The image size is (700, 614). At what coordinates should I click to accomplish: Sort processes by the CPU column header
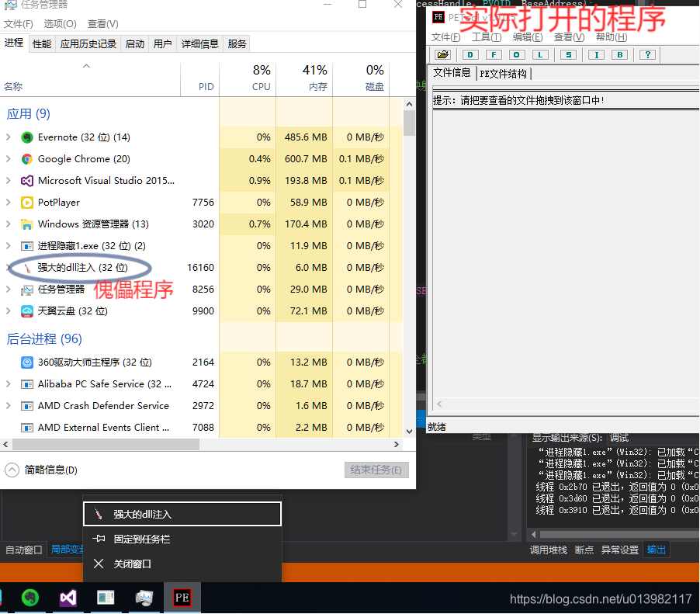248,79
